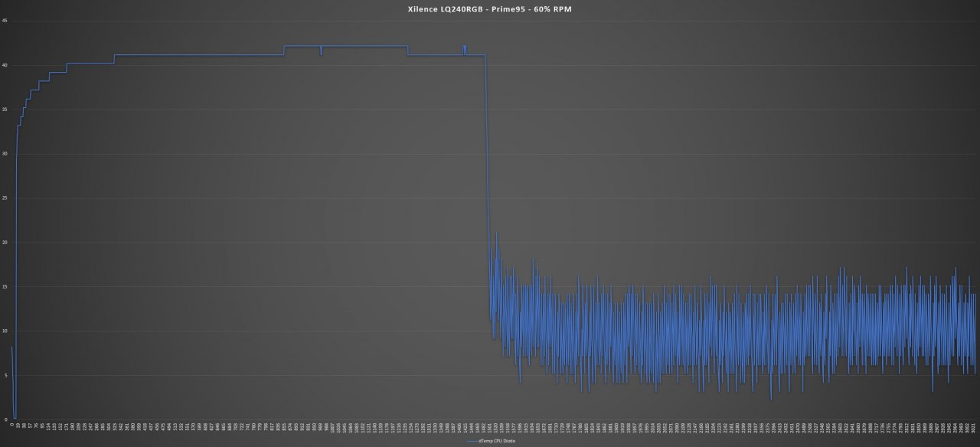Image resolution: width=980 pixels, height=447 pixels.
Task: Click the y-axis label 15
Action: point(5,287)
